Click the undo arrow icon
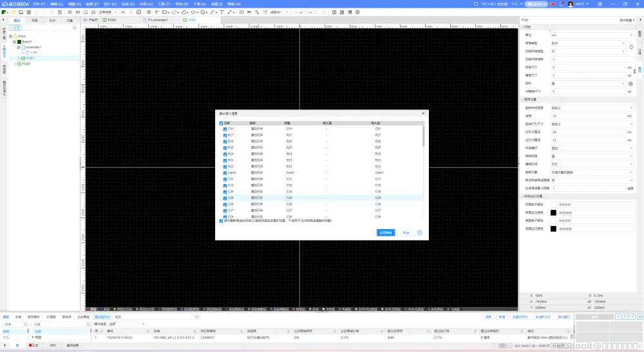This screenshot has height=352, width=644. coord(37,12)
